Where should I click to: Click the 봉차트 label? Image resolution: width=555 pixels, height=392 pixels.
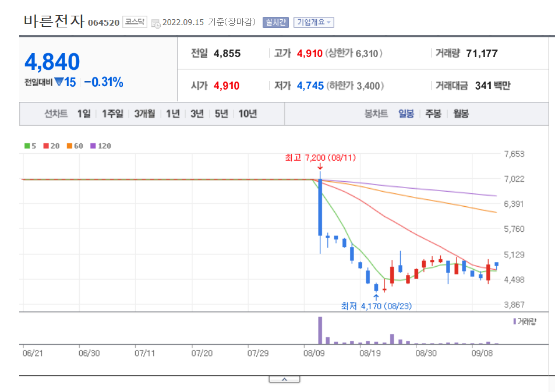376,114
